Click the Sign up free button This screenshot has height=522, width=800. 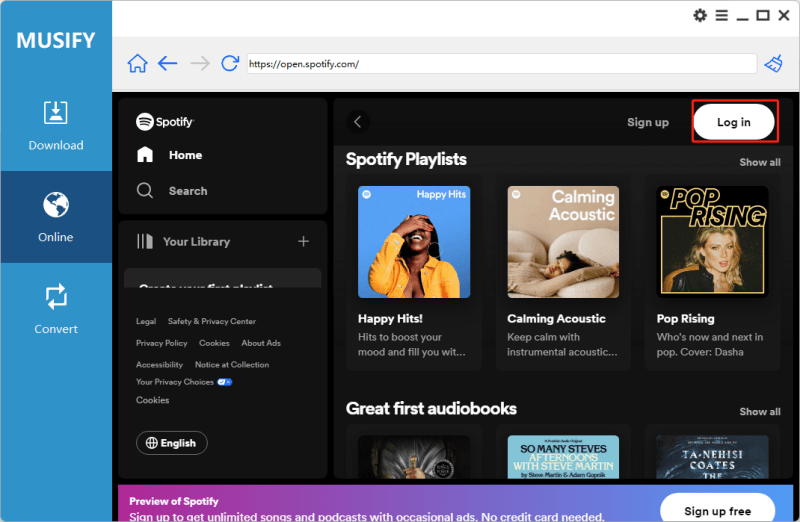click(x=717, y=511)
